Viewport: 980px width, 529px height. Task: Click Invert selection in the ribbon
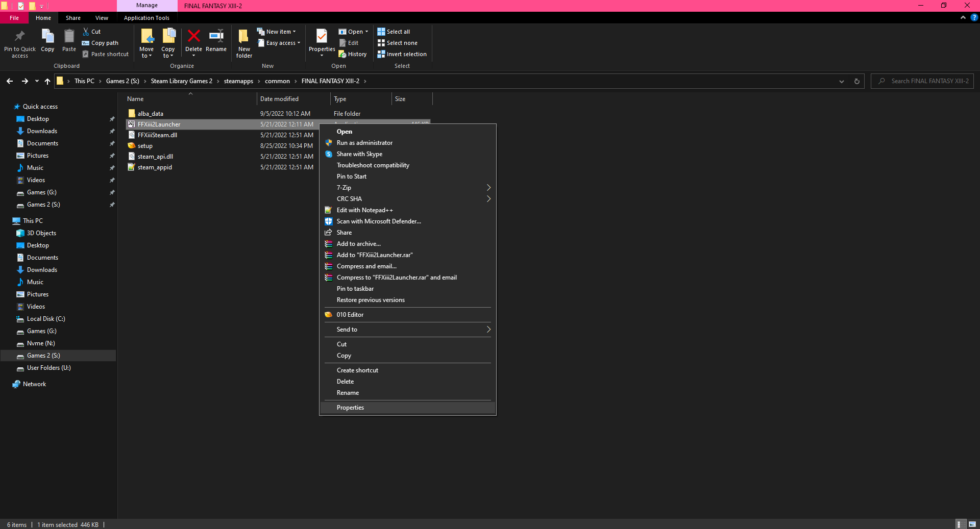402,54
